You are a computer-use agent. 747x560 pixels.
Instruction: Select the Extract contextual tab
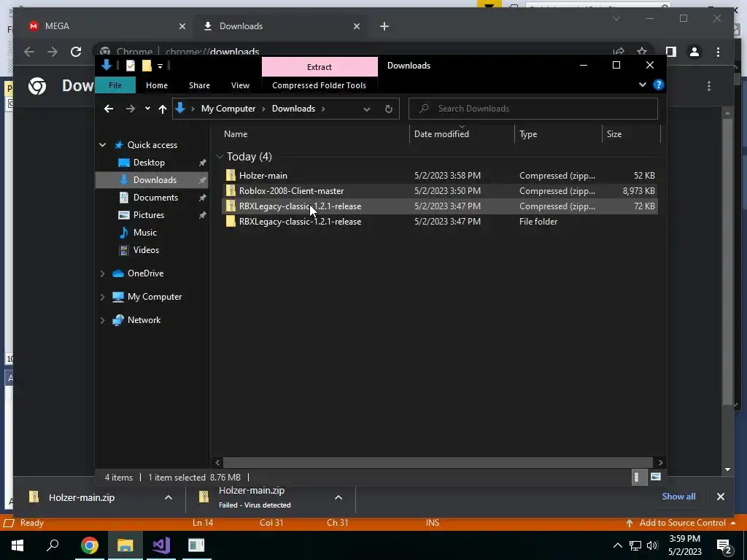point(320,66)
